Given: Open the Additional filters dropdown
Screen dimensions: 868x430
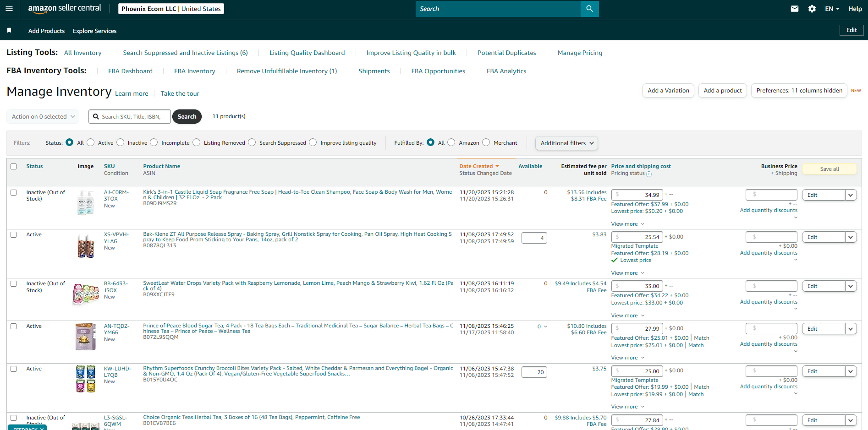Looking at the screenshot, I should coord(566,143).
